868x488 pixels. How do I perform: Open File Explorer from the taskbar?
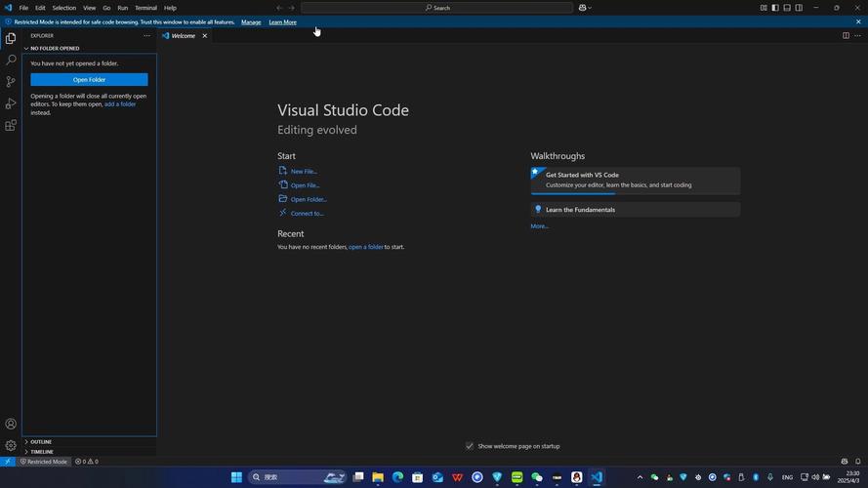click(x=378, y=477)
